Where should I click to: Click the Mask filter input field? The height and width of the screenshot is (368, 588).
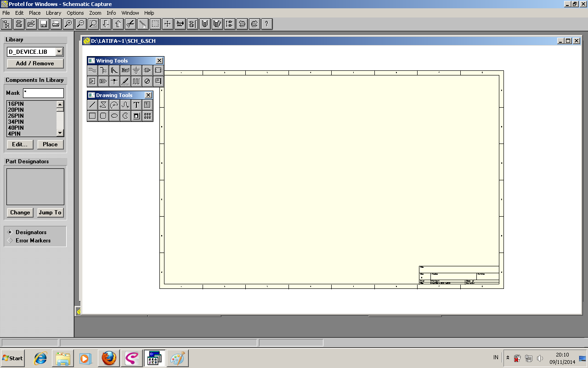(x=43, y=93)
